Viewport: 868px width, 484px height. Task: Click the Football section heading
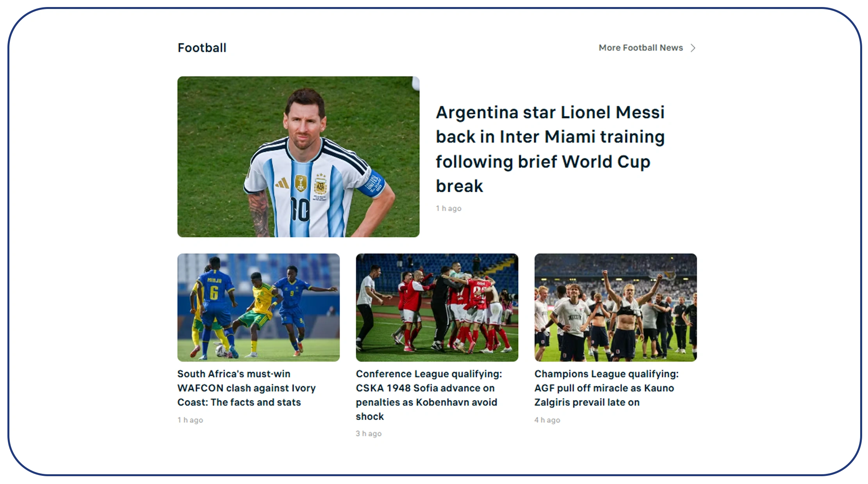click(202, 48)
